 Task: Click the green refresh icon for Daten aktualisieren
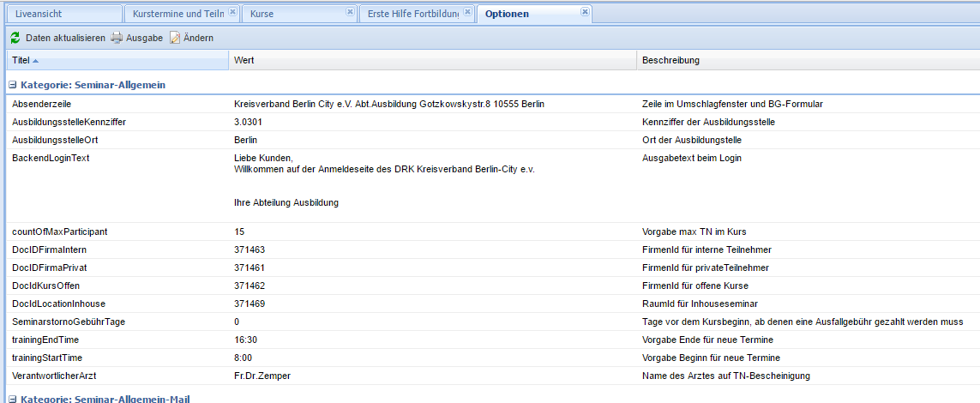tap(15, 38)
